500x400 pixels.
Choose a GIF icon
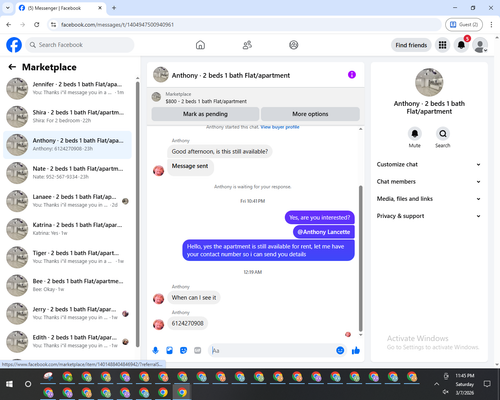point(198,350)
